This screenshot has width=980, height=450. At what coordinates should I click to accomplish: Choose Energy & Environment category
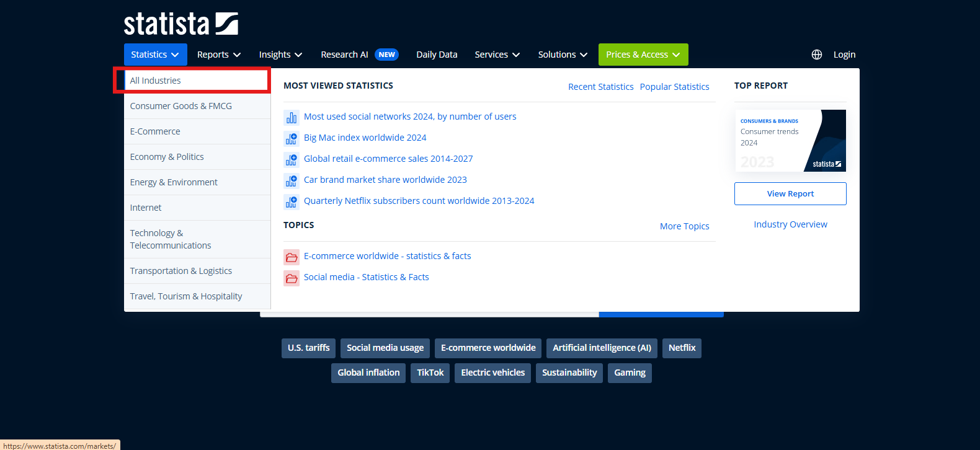coord(174,182)
